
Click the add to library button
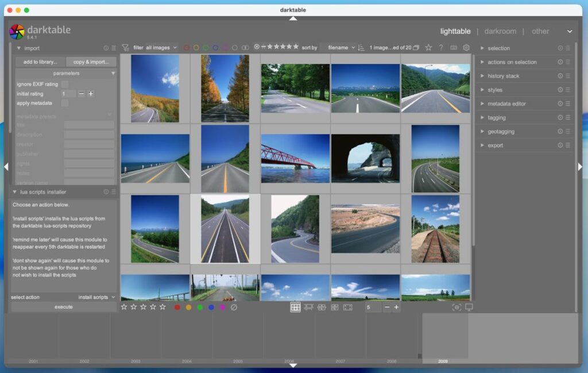[40, 62]
